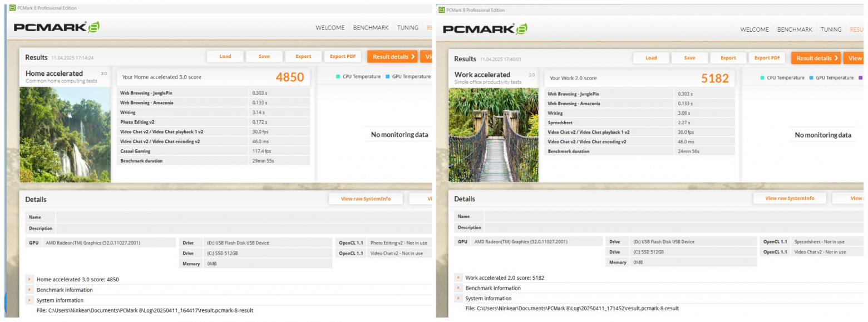The width and height of the screenshot is (868, 322).
Task: Click the score value 4850
Action: 290,77
